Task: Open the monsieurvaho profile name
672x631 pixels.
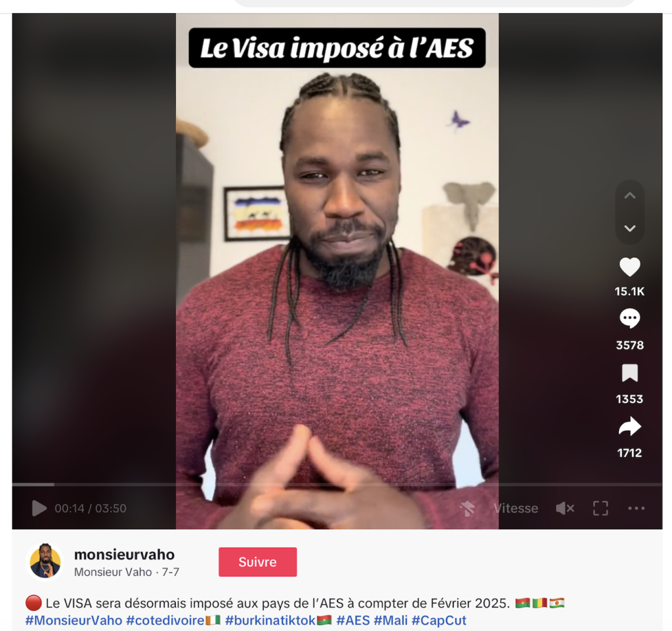Action: [124, 554]
